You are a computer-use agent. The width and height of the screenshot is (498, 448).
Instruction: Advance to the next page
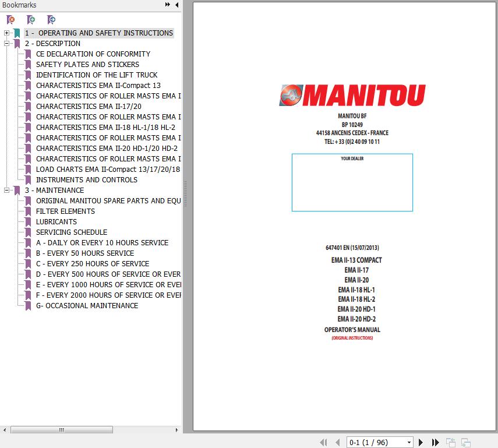point(421,442)
